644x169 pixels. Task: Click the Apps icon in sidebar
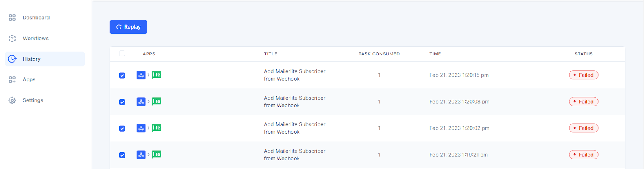point(12,79)
